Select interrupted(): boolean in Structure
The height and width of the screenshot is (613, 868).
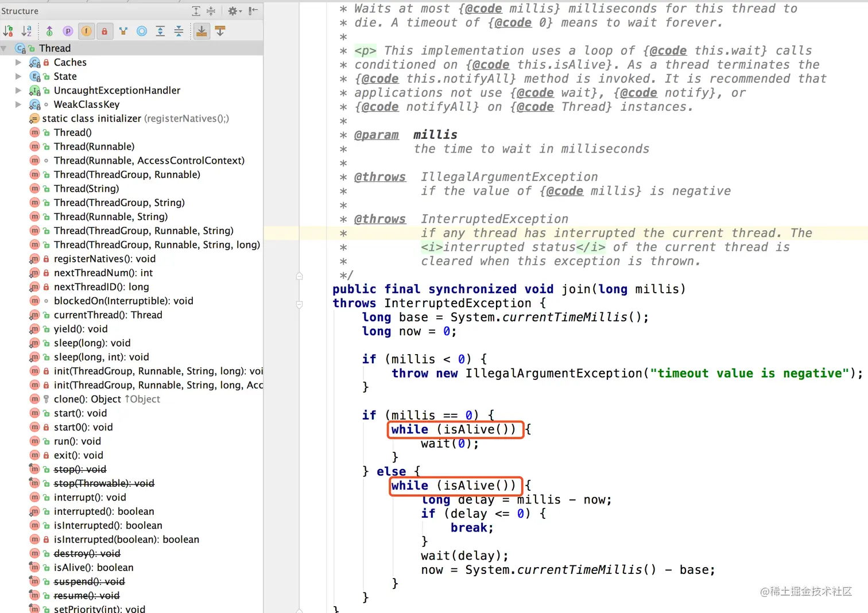(104, 511)
